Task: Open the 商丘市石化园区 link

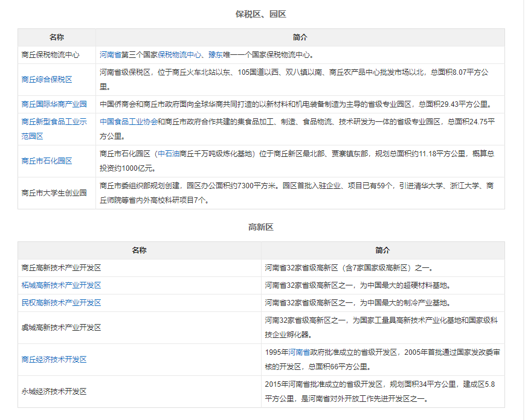Action: (47, 161)
